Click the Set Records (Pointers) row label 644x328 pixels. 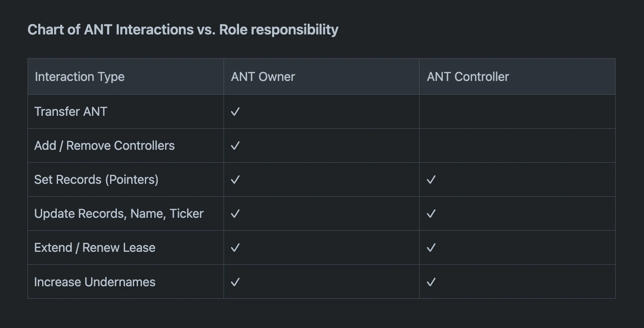[96, 179]
